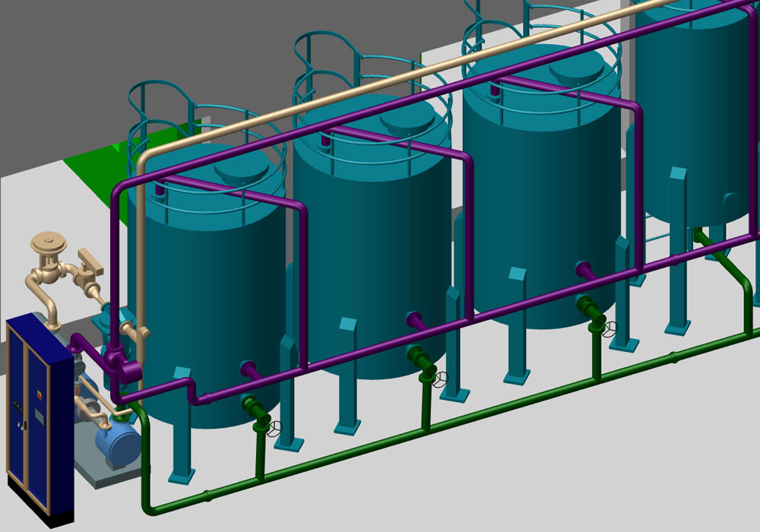
Task: Click the red indicator label on the cabinet door
Action: 39,394
